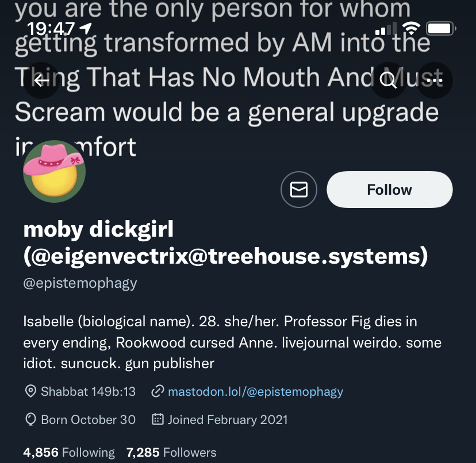
Task: View the 7,285 Followers list
Action: coord(171,453)
